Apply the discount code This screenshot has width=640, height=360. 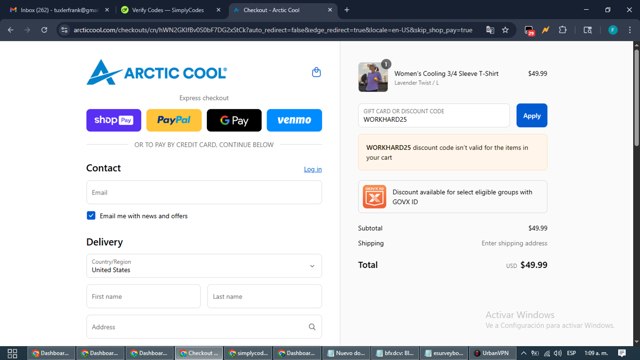click(531, 116)
